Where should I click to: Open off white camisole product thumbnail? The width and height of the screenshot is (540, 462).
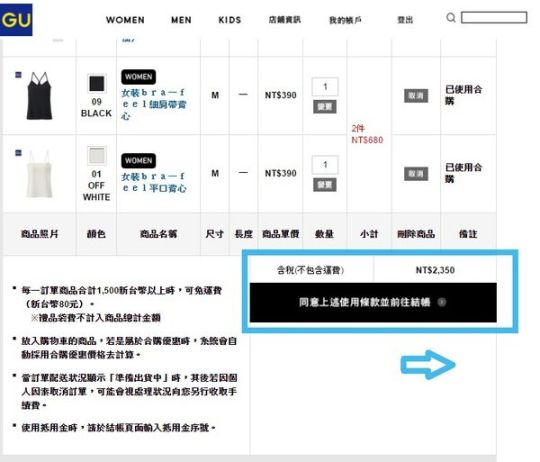(40, 174)
